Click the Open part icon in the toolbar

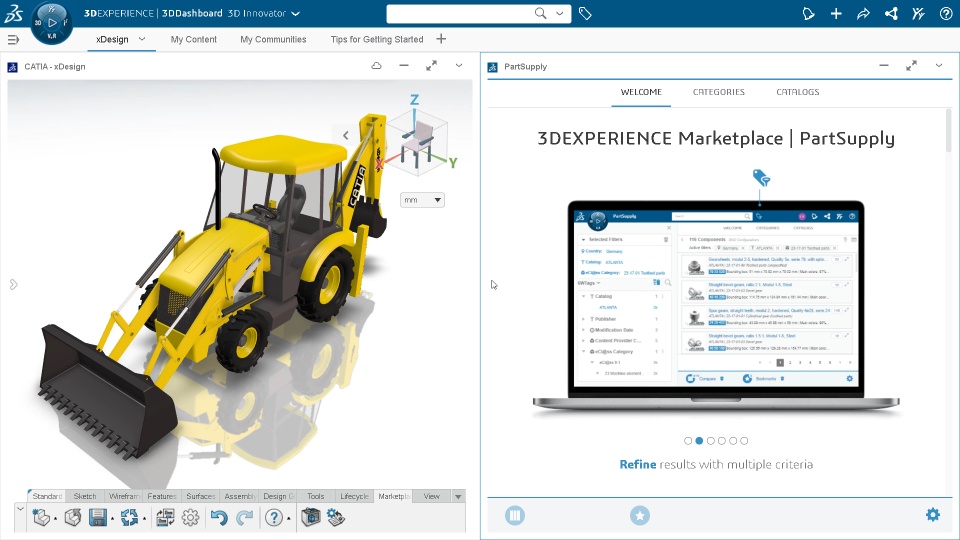click(x=73, y=517)
